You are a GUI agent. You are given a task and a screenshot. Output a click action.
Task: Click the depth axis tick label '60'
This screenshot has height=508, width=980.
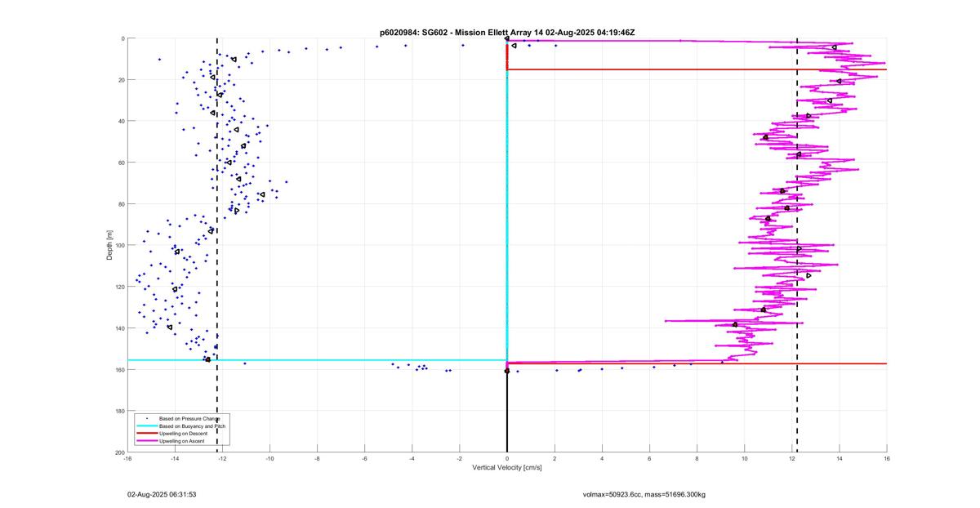pos(122,163)
